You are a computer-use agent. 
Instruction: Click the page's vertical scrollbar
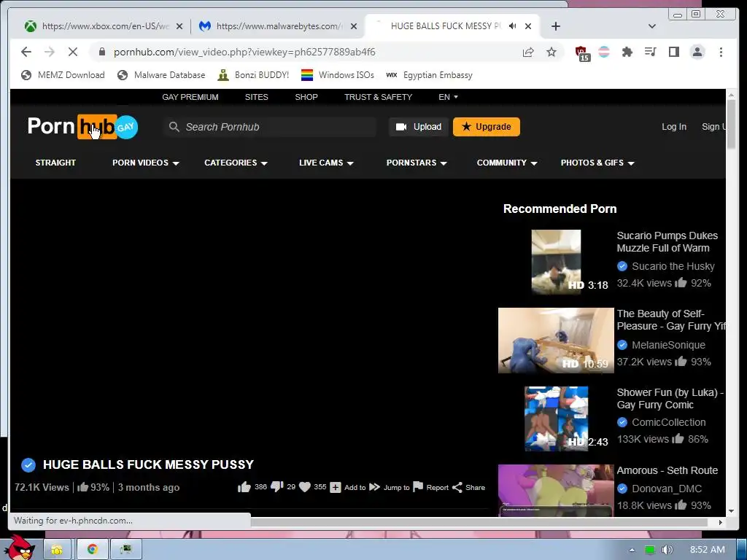point(731,124)
